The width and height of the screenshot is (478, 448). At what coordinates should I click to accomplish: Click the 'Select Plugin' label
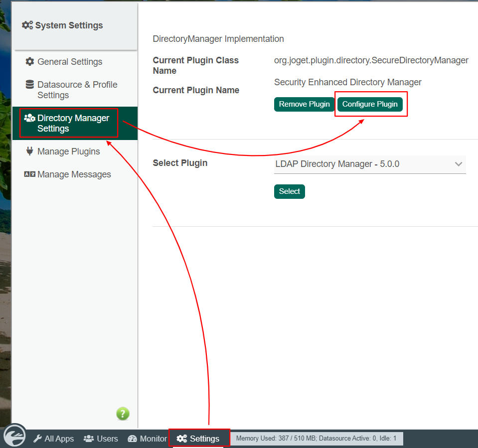click(180, 163)
